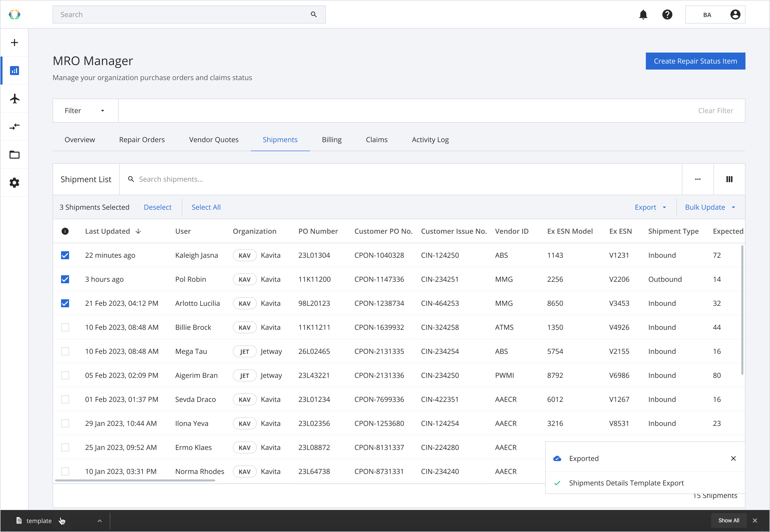The width and height of the screenshot is (770, 532).
Task: Close the downloads bar
Action: [x=755, y=521]
